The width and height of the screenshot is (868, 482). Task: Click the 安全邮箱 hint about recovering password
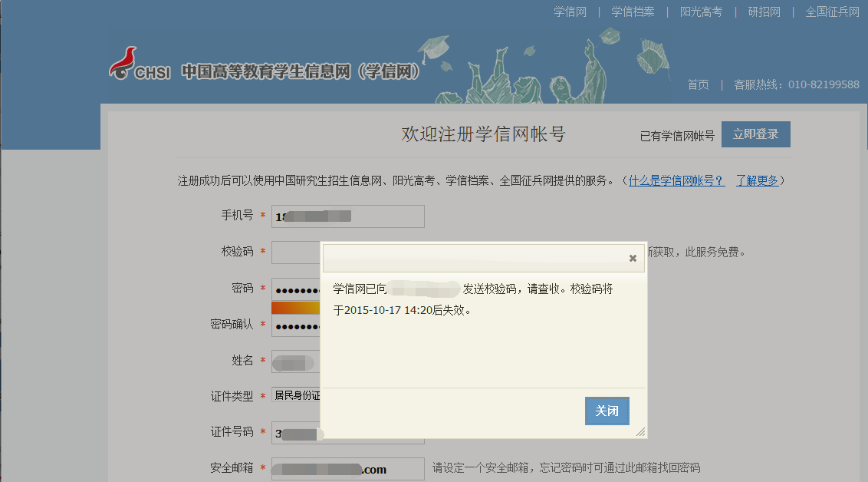566,468
